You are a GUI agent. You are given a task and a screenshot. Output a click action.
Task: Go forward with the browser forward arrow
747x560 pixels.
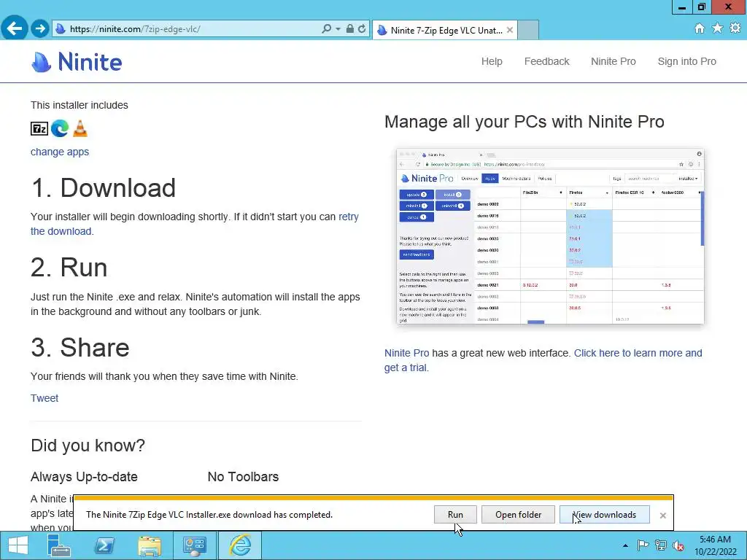coord(40,28)
